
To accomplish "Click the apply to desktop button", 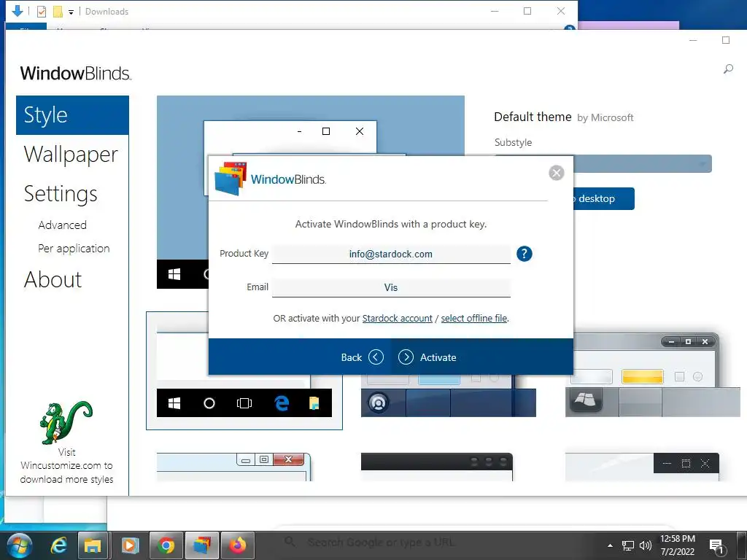I will pyautogui.click(x=603, y=198).
